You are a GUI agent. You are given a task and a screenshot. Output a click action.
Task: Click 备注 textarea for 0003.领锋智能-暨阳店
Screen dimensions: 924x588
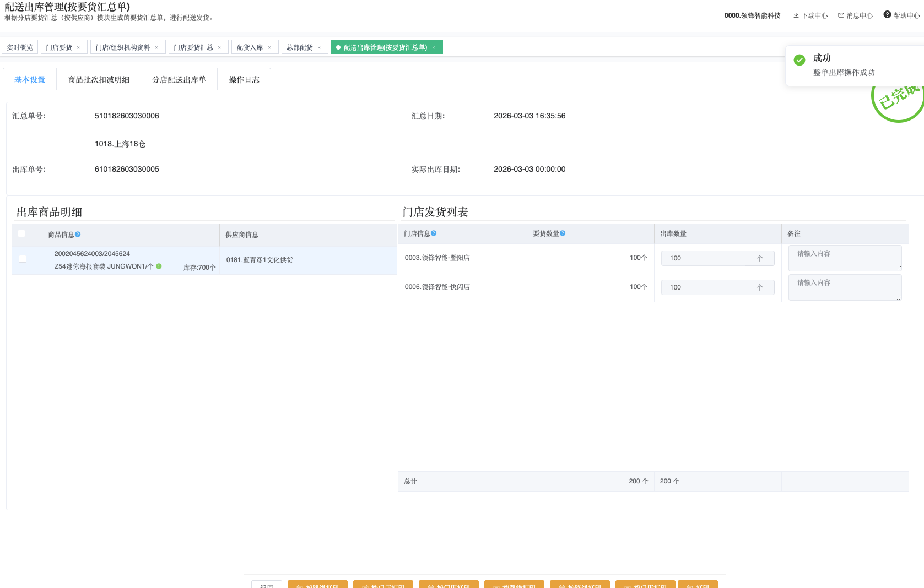[844, 258]
